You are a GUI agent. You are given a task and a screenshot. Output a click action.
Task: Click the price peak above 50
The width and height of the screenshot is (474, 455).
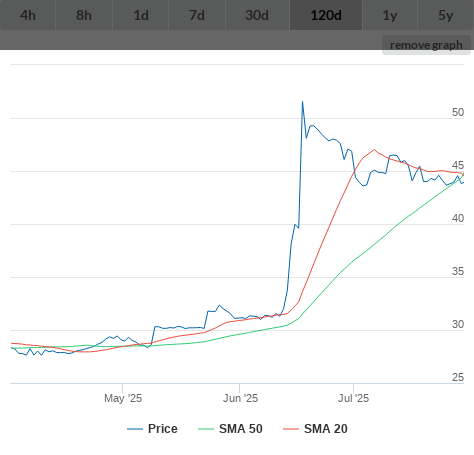[x=302, y=102]
